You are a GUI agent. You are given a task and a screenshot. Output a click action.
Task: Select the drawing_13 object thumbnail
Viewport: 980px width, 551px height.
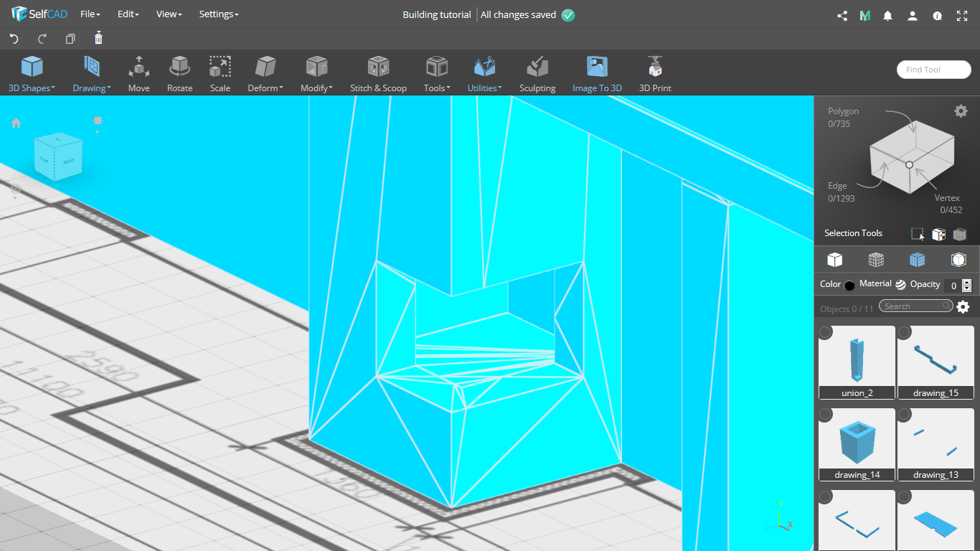(x=936, y=444)
